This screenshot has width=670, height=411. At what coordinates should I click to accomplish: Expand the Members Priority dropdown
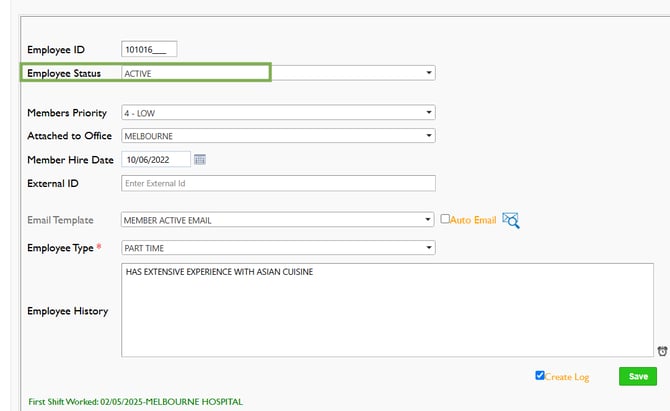[278, 113]
